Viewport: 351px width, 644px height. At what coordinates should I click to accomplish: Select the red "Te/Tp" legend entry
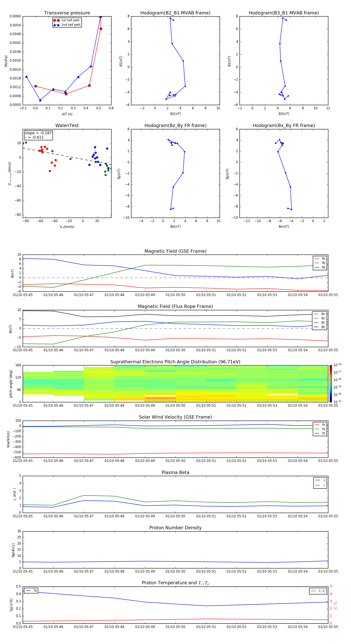pos(318,591)
